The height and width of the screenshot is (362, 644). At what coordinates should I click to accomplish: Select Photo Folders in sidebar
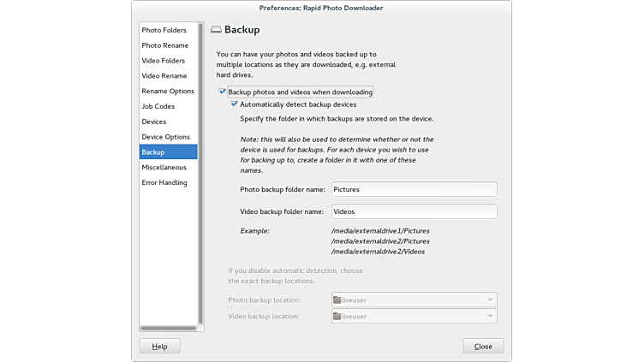click(x=164, y=30)
